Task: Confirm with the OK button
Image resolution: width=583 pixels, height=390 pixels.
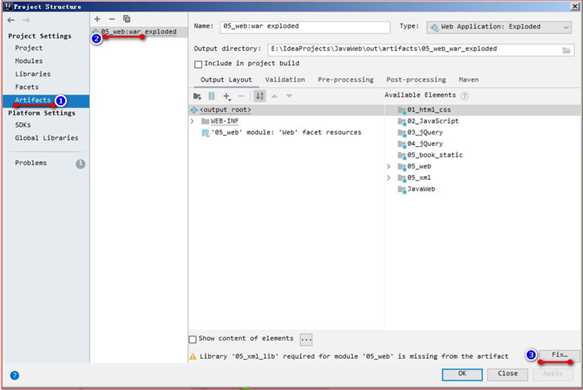Action: click(x=462, y=374)
